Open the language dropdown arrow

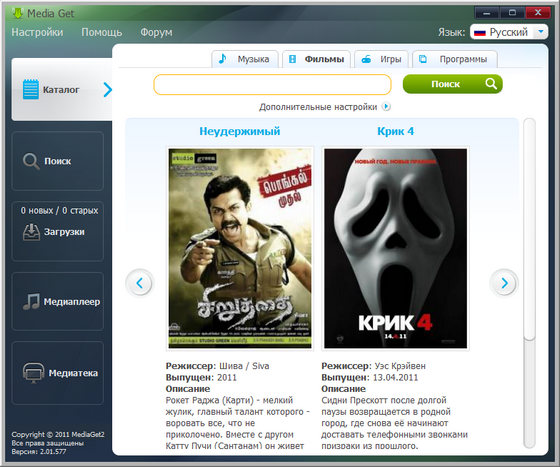tap(541, 32)
